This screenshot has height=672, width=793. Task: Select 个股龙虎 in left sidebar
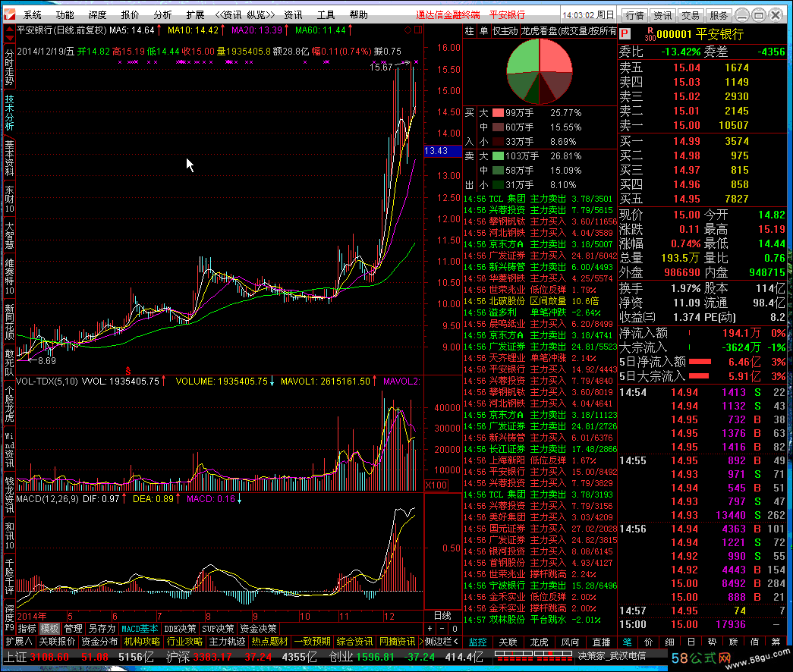10,404
